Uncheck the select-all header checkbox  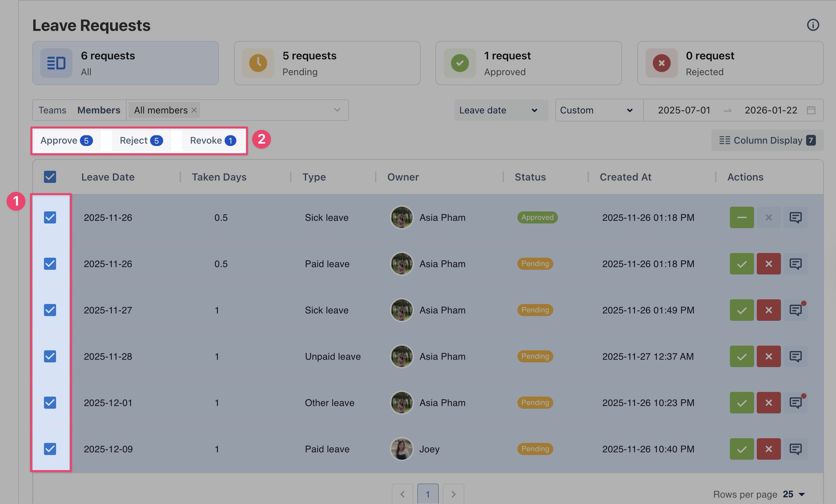pyautogui.click(x=50, y=177)
